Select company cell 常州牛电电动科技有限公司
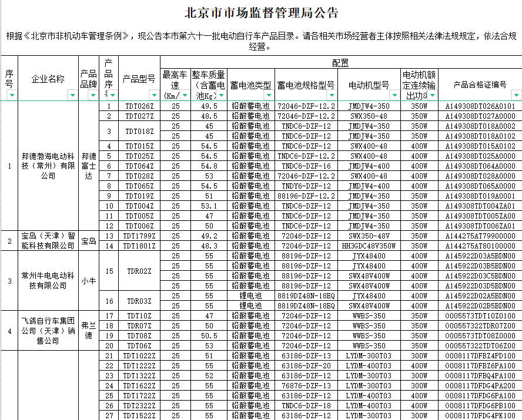 (x=48, y=281)
